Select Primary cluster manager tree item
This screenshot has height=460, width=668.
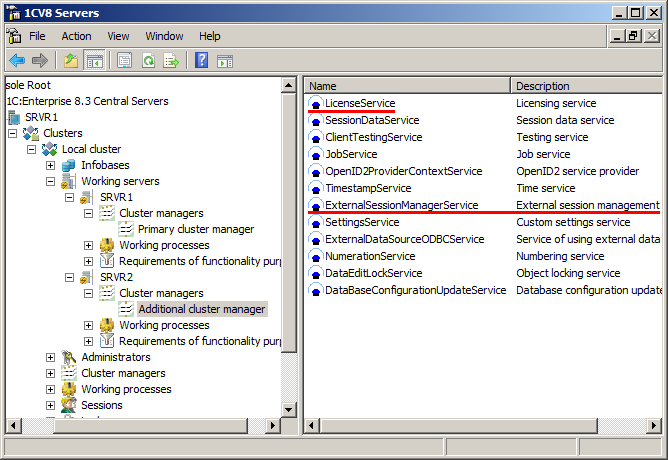click(196, 229)
